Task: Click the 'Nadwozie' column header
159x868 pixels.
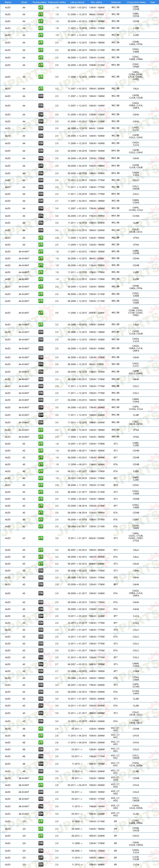Action: [116, 2]
